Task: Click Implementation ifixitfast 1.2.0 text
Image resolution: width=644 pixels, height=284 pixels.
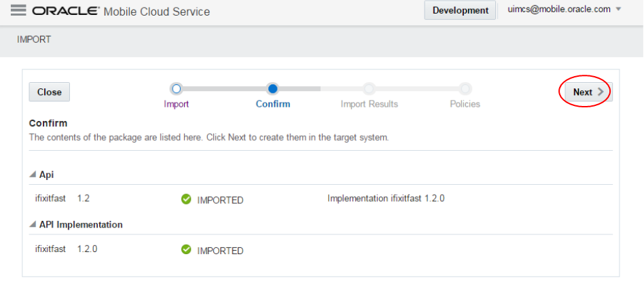Action: [386, 198]
